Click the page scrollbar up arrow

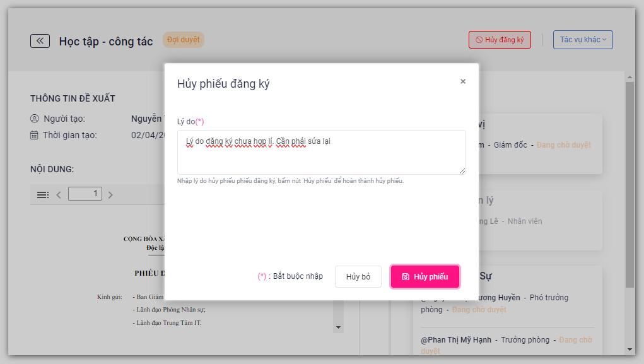coord(629,78)
